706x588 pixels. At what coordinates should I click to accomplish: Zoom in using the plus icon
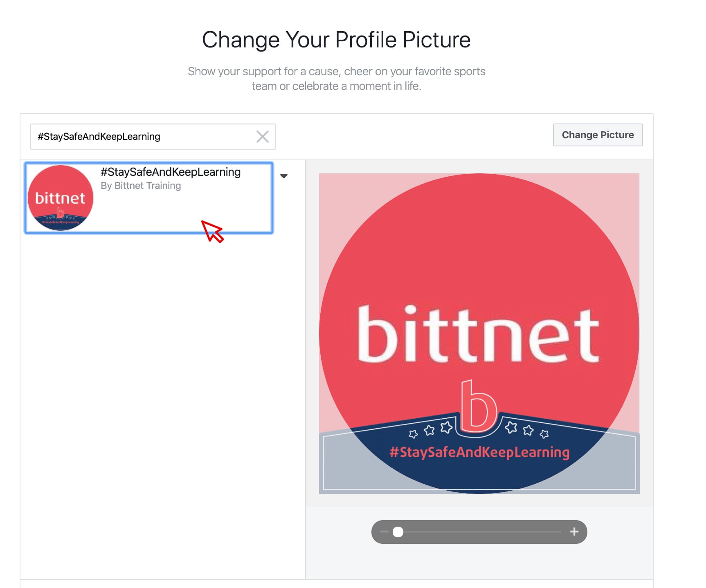point(574,532)
